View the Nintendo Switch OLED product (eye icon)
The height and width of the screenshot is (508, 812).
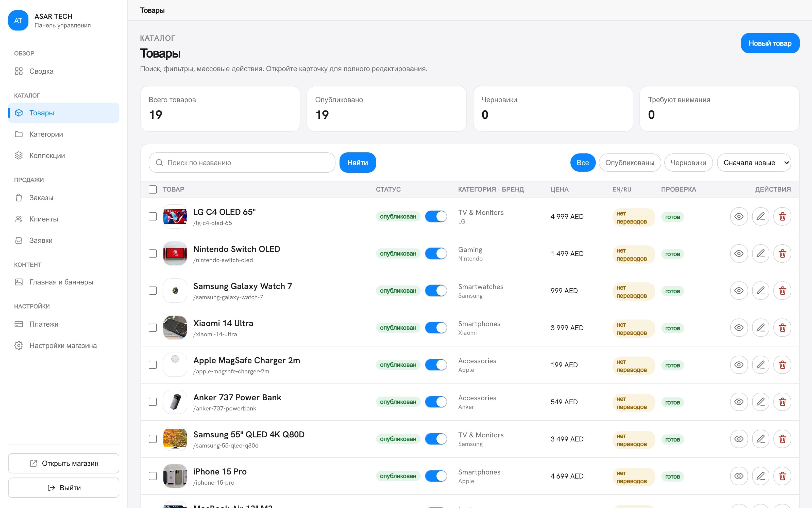point(739,254)
